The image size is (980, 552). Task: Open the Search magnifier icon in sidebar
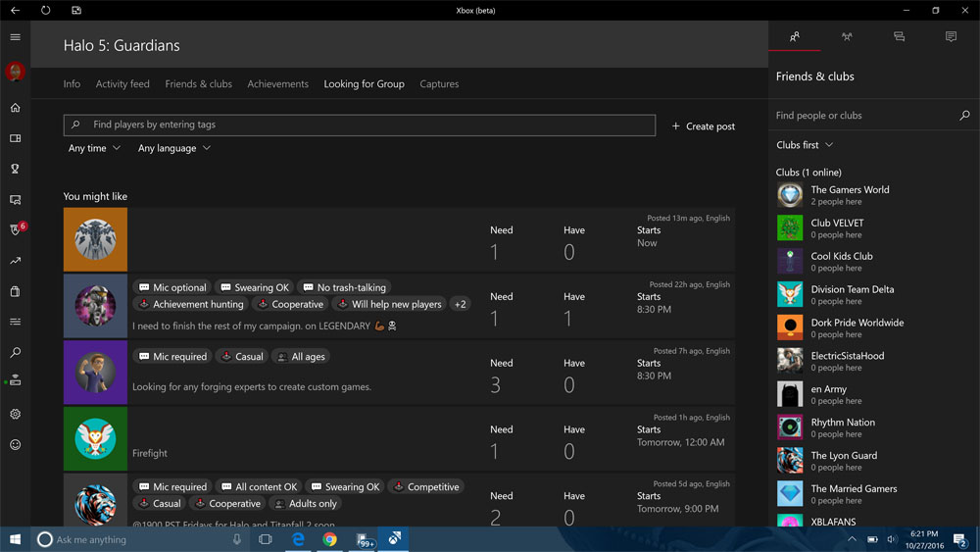[15, 353]
